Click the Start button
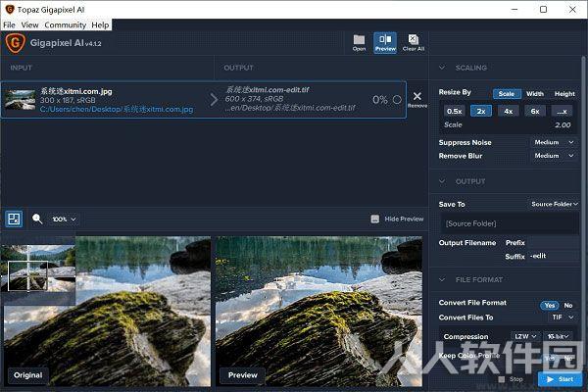 coord(560,379)
